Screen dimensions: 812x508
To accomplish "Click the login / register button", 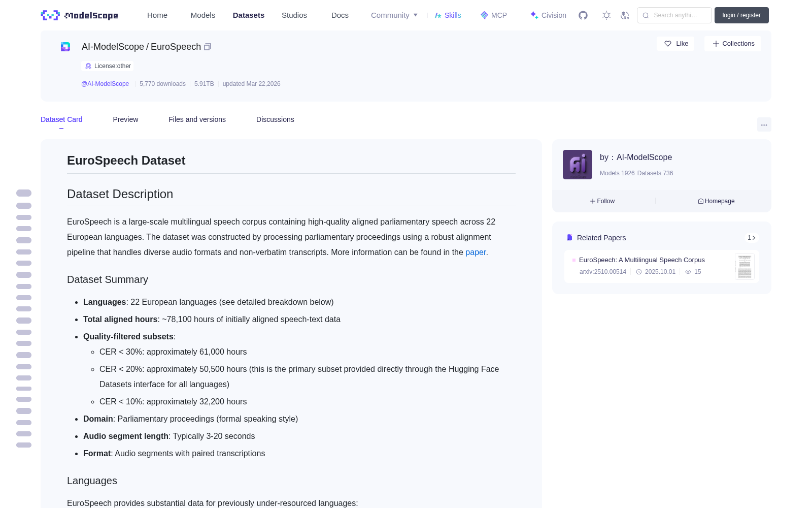I will pyautogui.click(x=741, y=15).
